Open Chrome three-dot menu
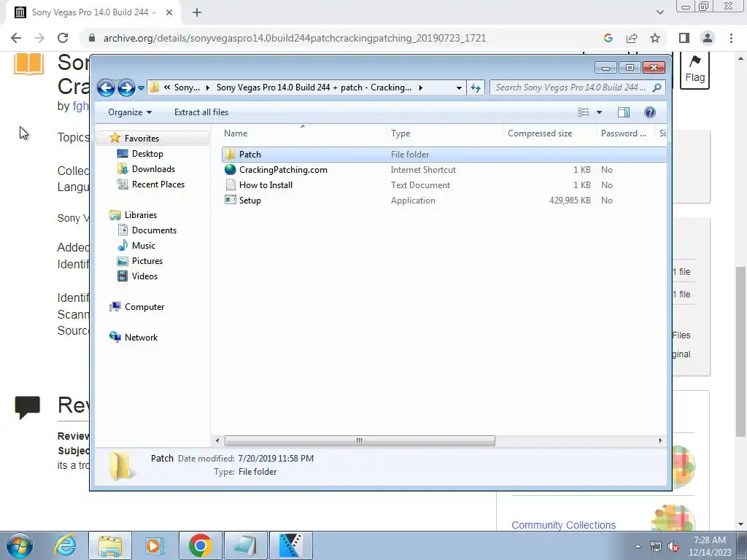The height and width of the screenshot is (560, 747). (731, 38)
